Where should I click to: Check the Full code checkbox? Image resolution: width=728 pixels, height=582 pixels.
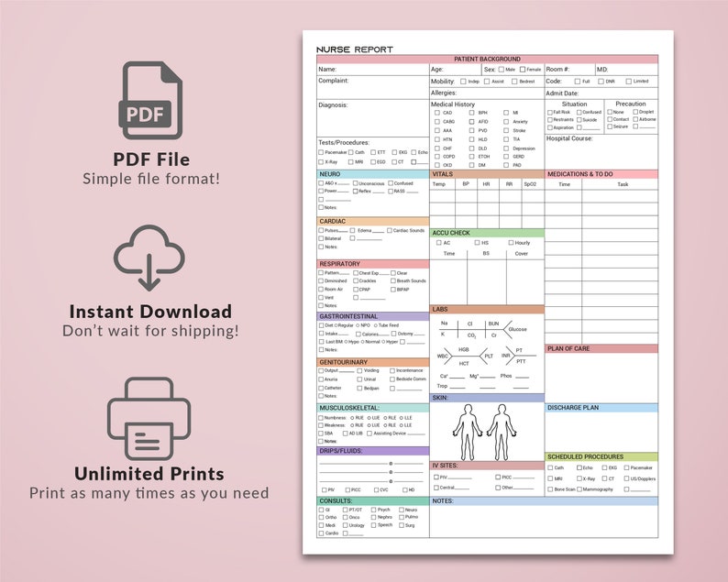[577, 82]
